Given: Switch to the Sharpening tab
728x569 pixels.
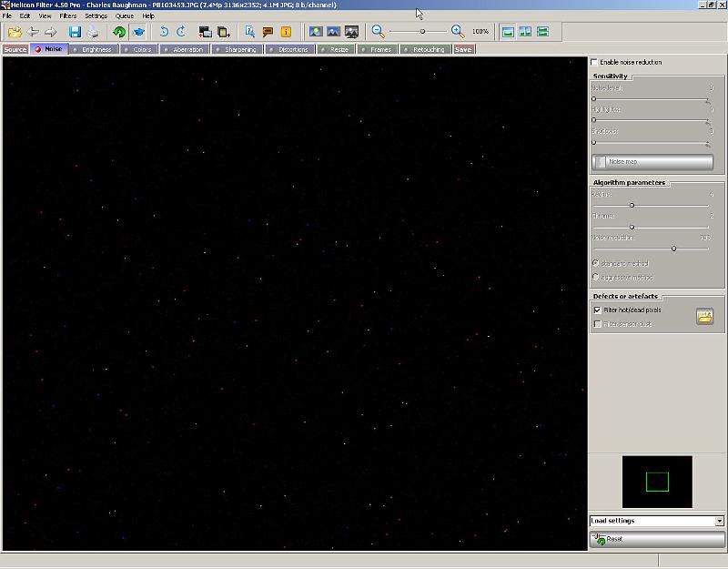Looking at the screenshot, I should 239,49.
